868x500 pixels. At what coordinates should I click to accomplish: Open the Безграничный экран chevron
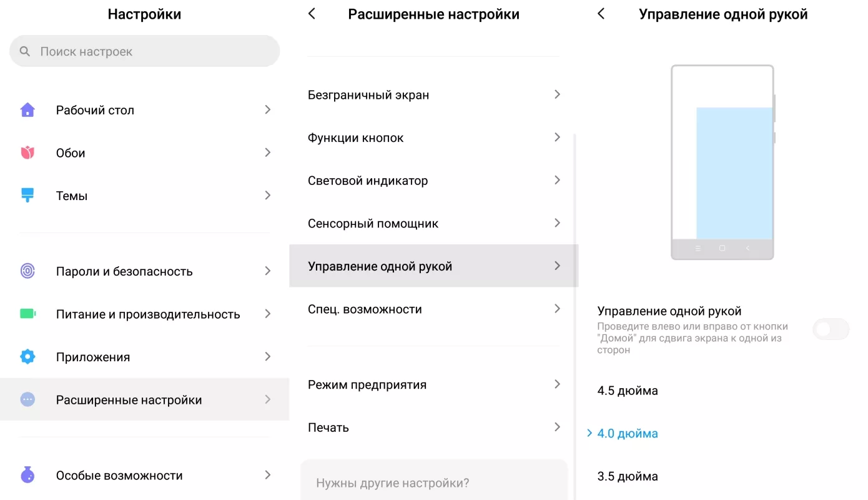tap(558, 94)
